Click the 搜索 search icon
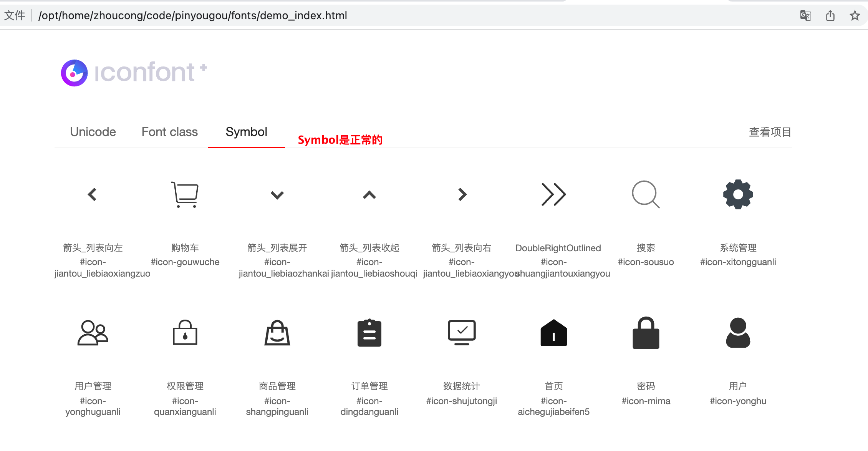Screen dimensions: 868x451 pos(646,194)
